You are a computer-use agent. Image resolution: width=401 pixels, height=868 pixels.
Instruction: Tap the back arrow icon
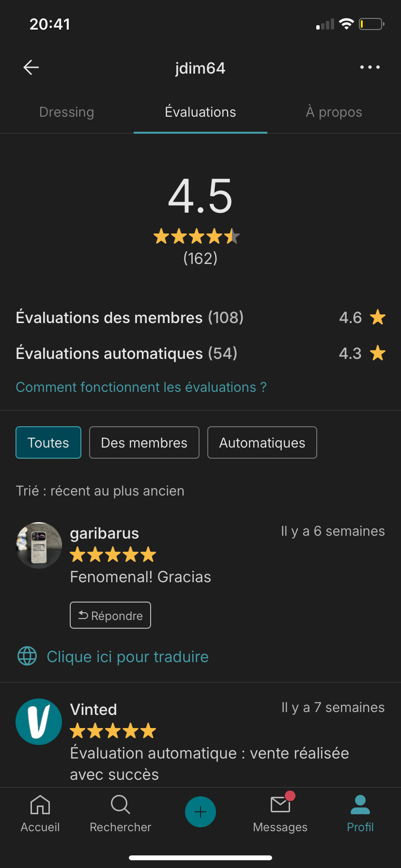(x=31, y=67)
